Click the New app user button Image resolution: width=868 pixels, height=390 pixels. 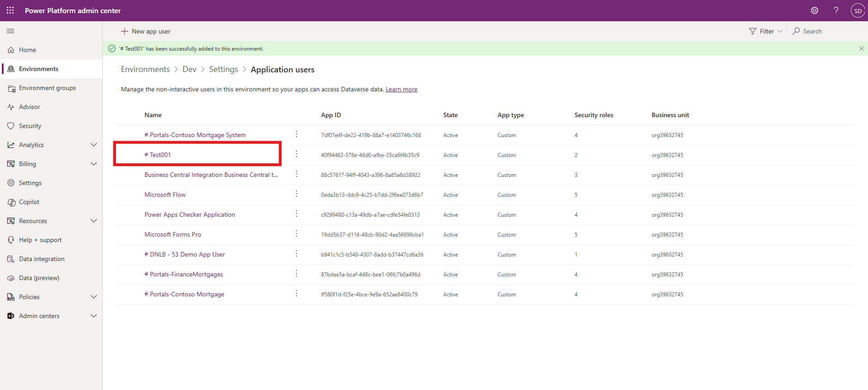click(146, 31)
